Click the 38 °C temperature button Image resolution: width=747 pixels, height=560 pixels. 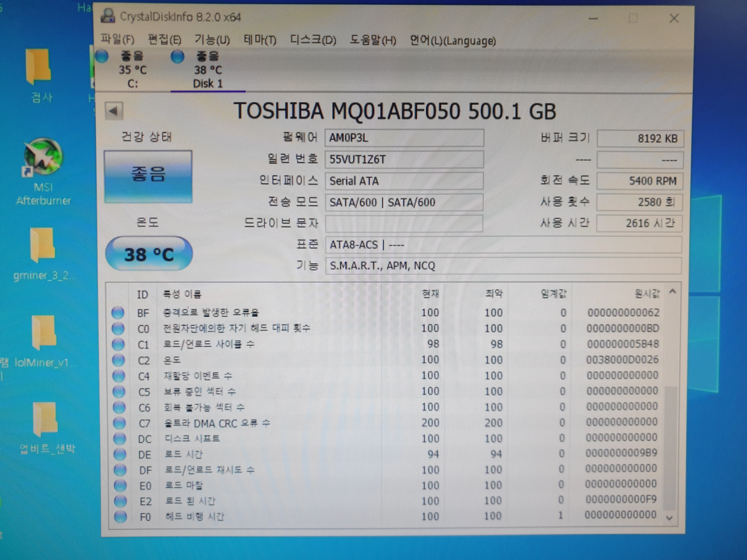pyautogui.click(x=149, y=254)
